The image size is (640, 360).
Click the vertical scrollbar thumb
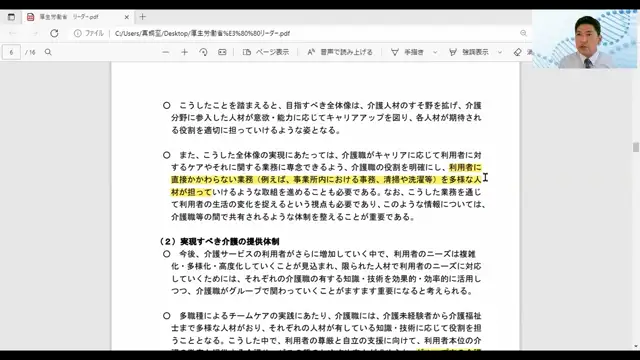tap(636, 147)
